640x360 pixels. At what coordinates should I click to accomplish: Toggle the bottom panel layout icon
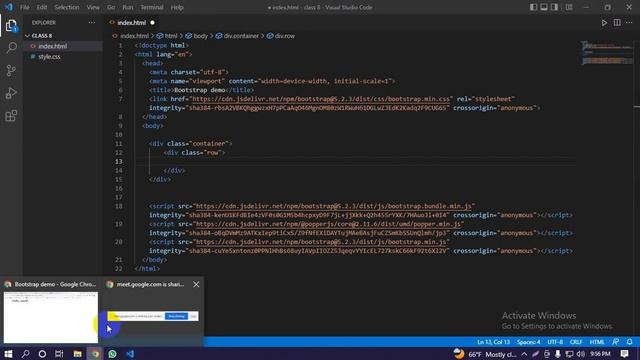[544, 7]
